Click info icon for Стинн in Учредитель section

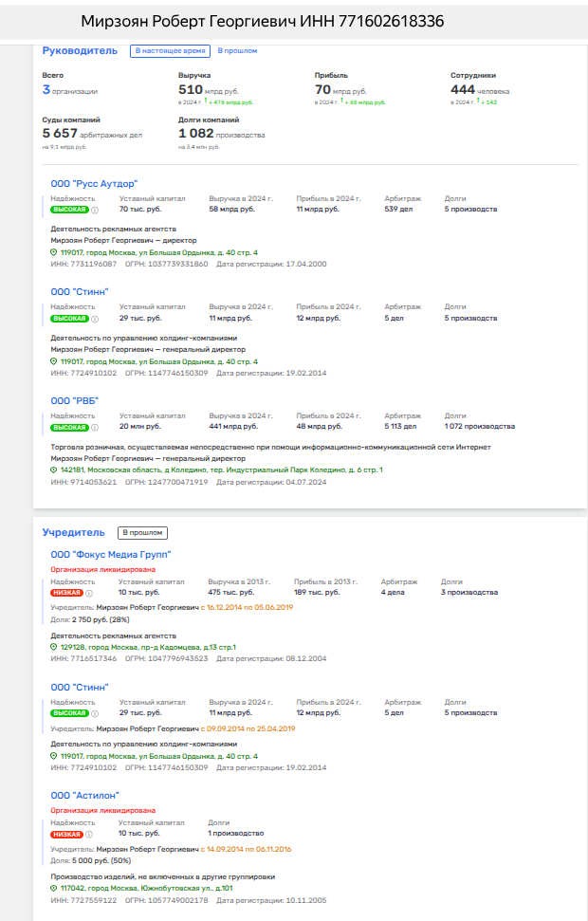coord(95,713)
